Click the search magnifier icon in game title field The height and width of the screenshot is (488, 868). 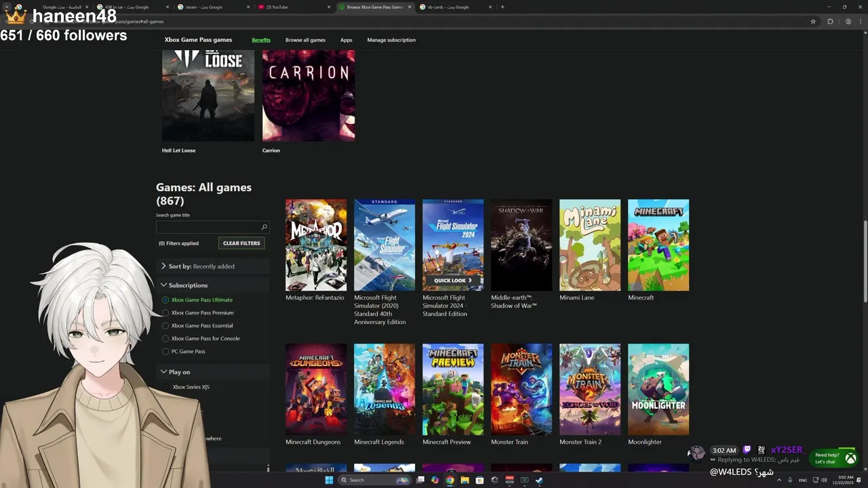264,227
